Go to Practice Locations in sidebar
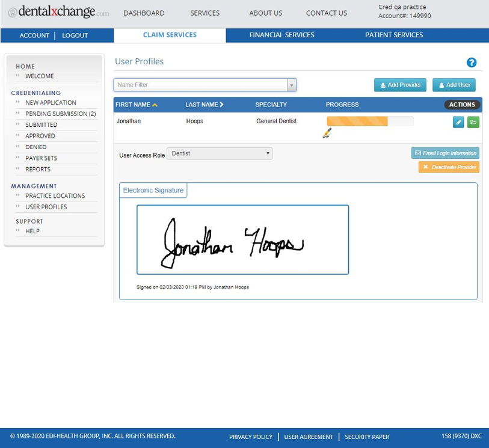 [x=55, y=196]
